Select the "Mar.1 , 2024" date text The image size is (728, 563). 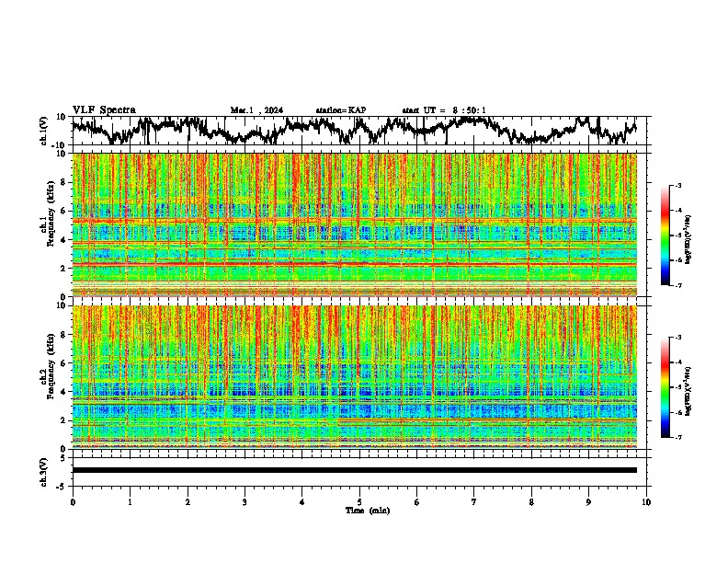tap(256, 110)
